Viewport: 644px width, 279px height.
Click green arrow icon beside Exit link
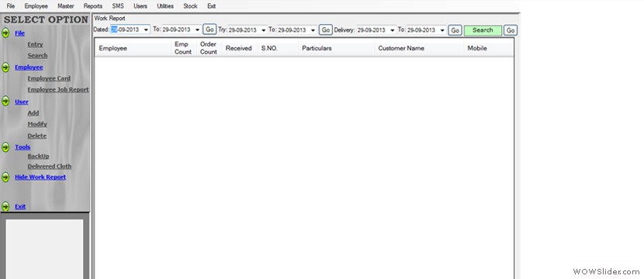point(5,207)
